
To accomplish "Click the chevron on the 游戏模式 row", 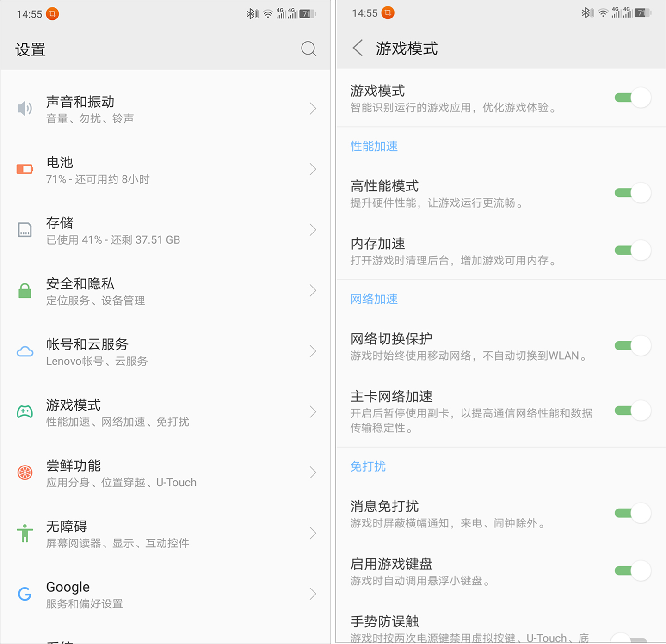I will click(x=313, y=412).
